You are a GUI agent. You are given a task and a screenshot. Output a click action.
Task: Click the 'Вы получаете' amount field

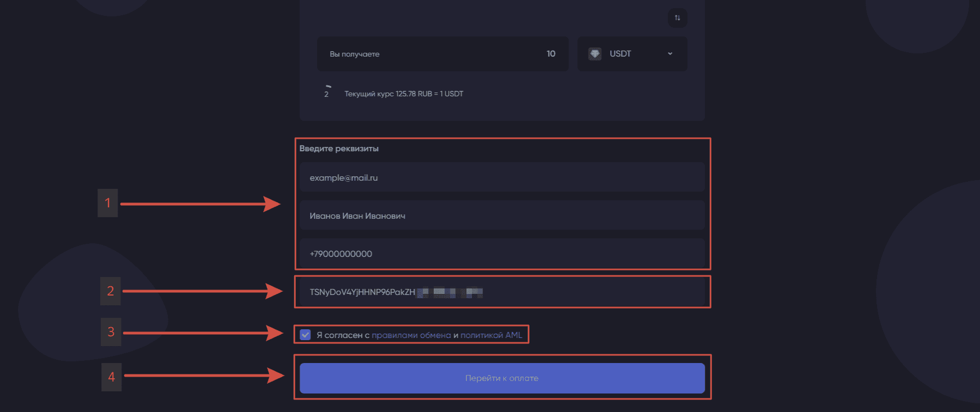(x=443, y=54)
